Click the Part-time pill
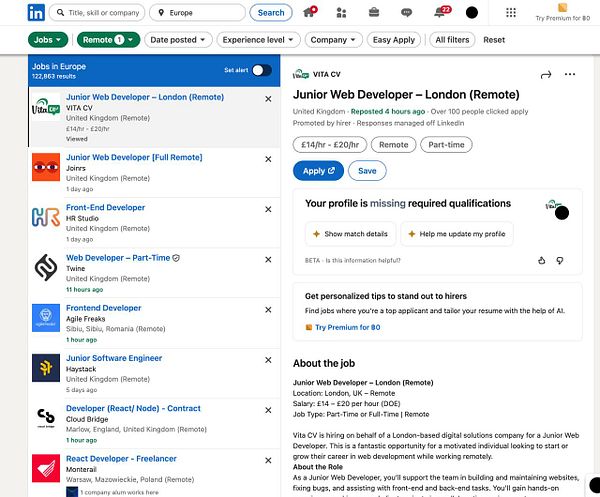This screenshot has width=600, height=497. tap(446, 145)
